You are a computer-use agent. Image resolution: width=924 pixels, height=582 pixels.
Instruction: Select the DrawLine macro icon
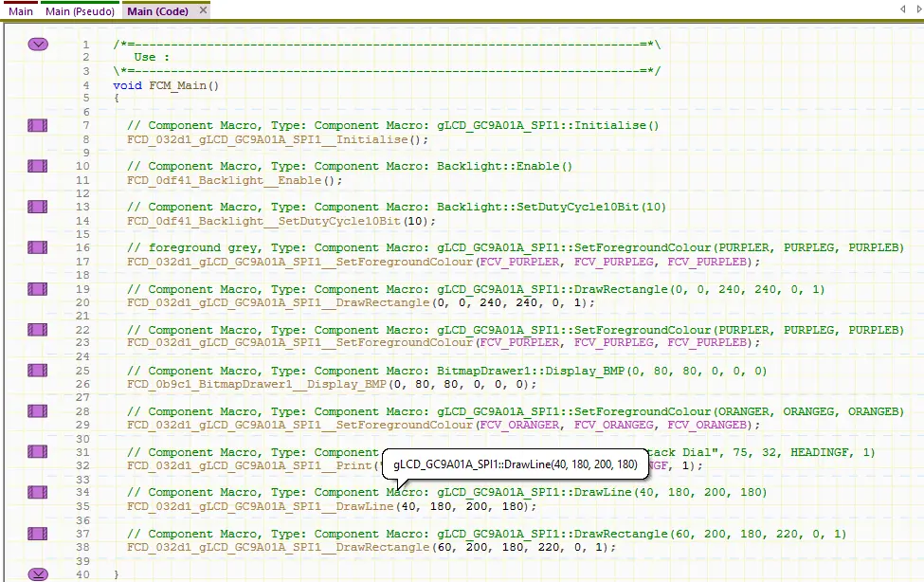point(38,492)
